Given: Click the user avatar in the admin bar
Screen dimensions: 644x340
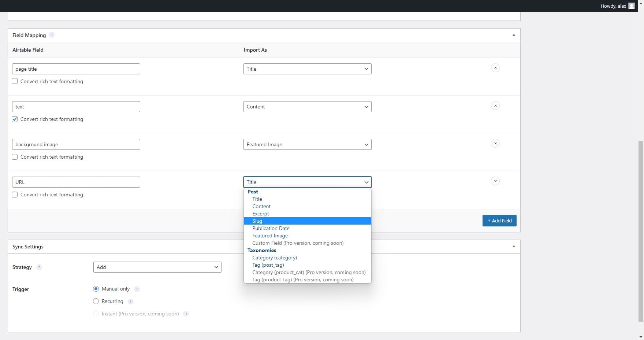Looking at the screenshot, I should coord(631,6).
